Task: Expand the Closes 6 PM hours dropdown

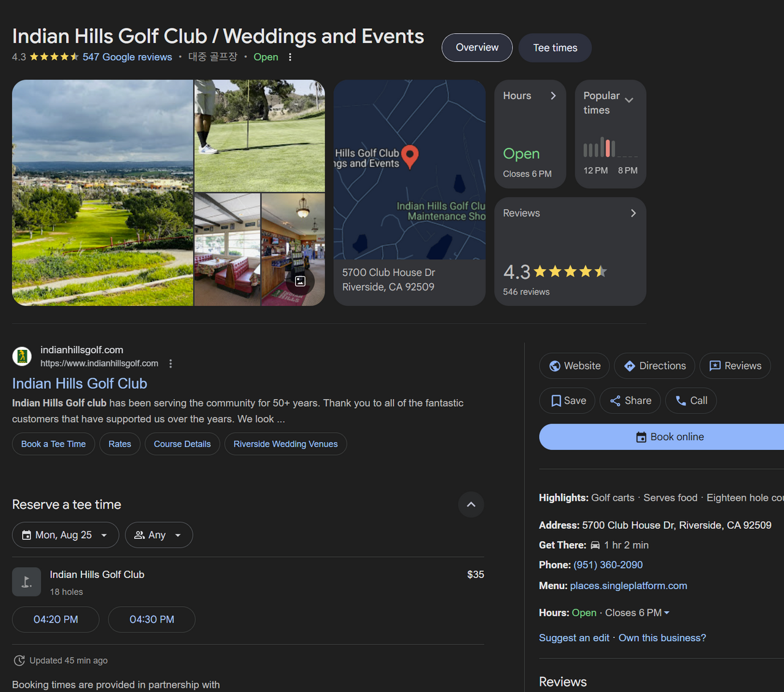Action: click(667, 613)
